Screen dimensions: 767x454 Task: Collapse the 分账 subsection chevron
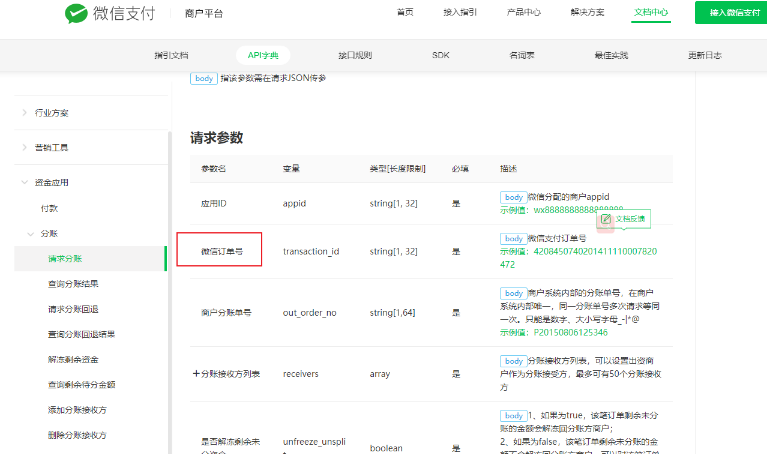30,234
